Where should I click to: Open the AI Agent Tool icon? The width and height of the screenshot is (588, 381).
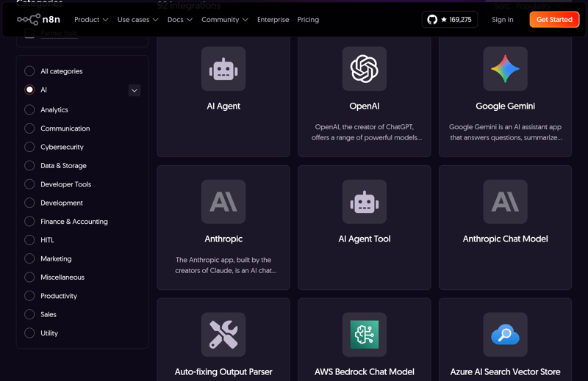click(x=364, y=202)
